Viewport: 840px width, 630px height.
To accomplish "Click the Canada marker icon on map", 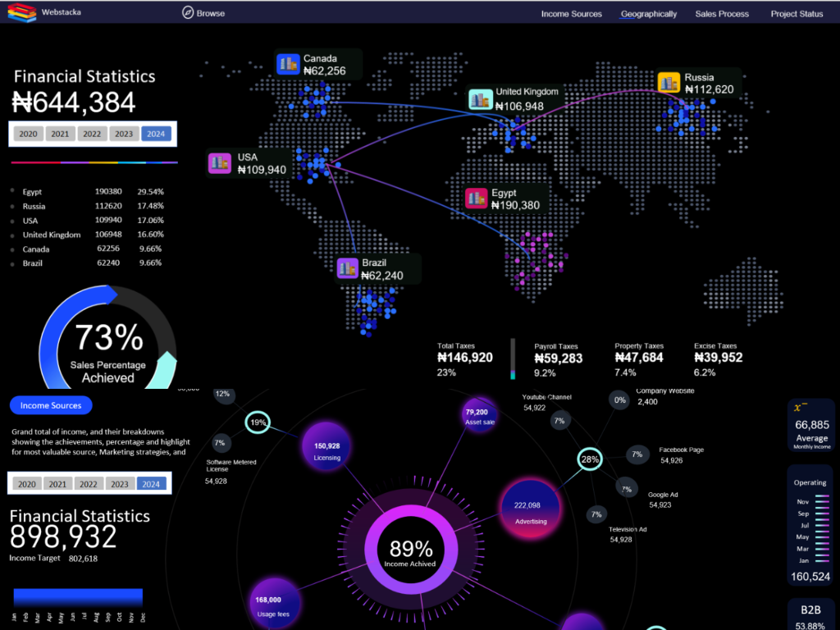I will tap(288, 64).
